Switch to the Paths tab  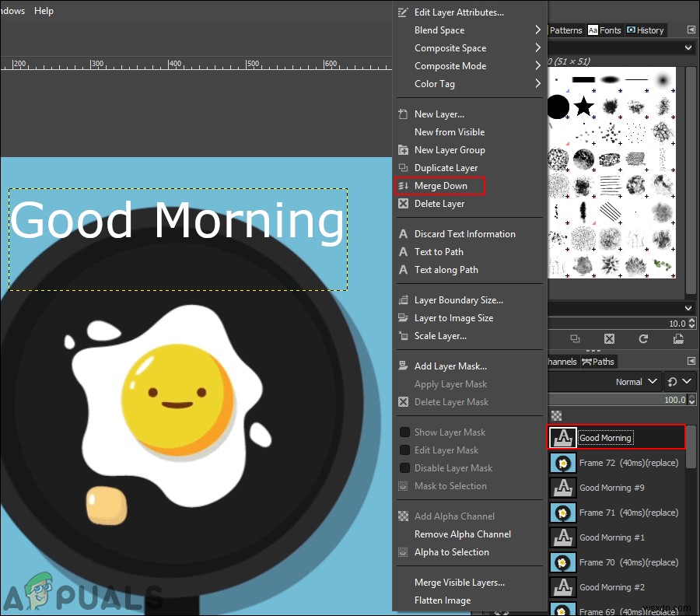point(597,361)
